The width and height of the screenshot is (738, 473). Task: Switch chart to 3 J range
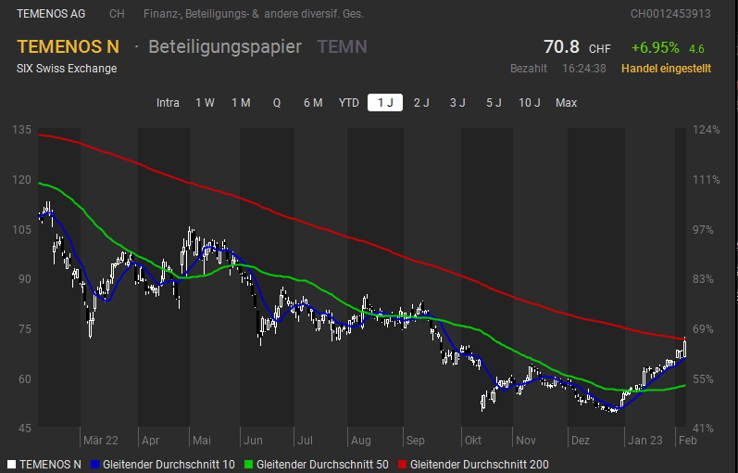[457, 103]
